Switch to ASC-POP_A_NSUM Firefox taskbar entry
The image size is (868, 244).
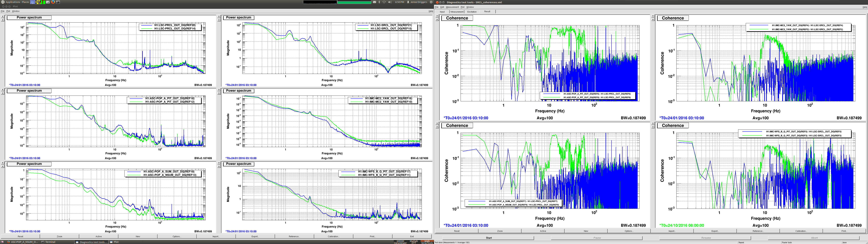coord(23,242)
